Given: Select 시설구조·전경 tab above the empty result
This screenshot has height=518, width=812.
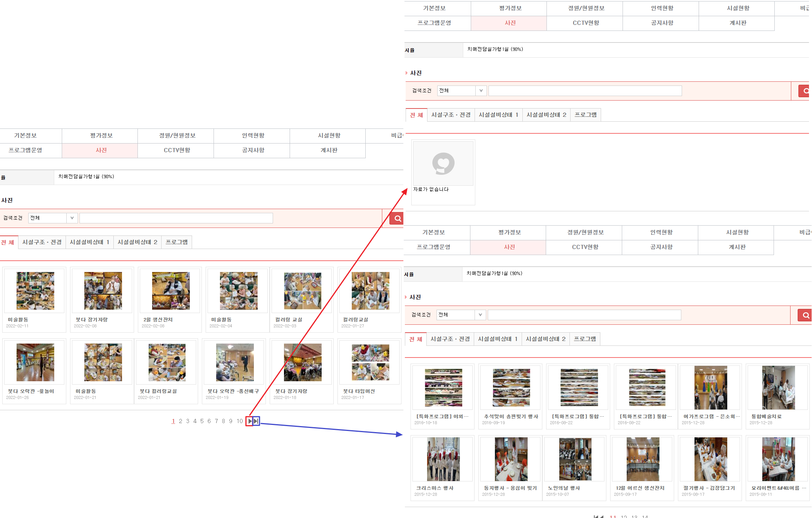Looking at the screenshot, I should [451, 115].
